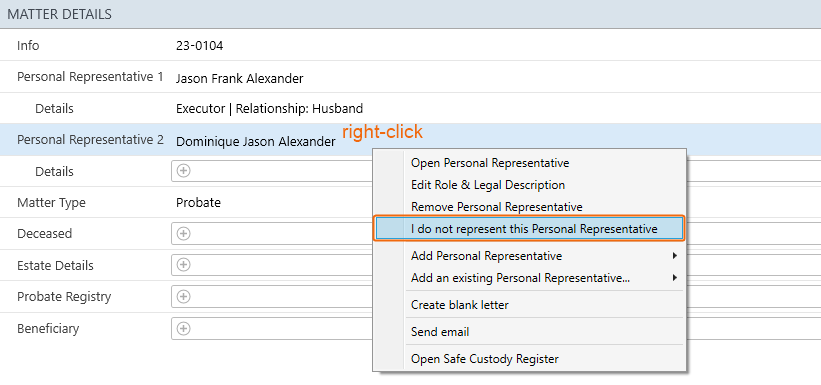Click the plus icon in Estate Details row
Viewport: 821px width, 385px height.
click(x=183, y=265)
